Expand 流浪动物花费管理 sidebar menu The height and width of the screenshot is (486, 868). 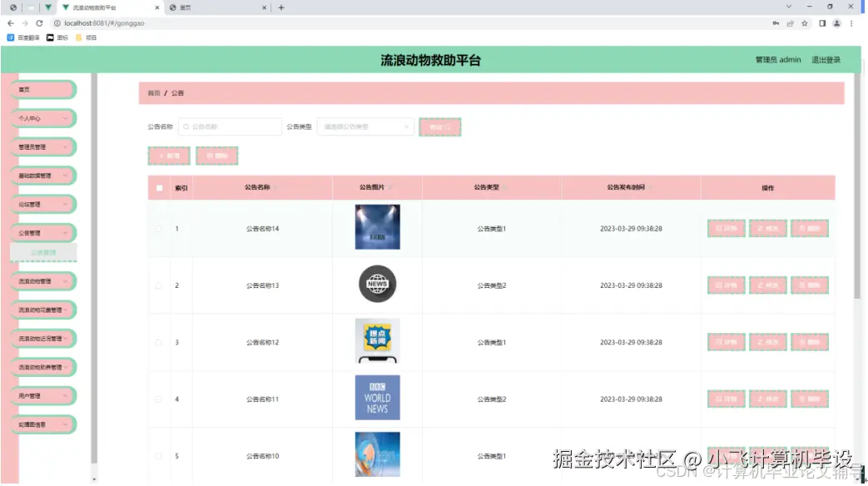(x=43, y=310)
